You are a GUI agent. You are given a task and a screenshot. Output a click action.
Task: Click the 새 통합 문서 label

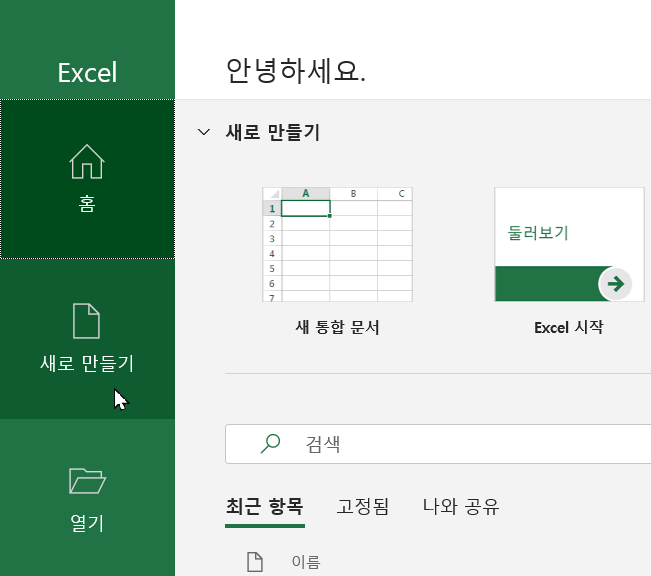point(337,328)
